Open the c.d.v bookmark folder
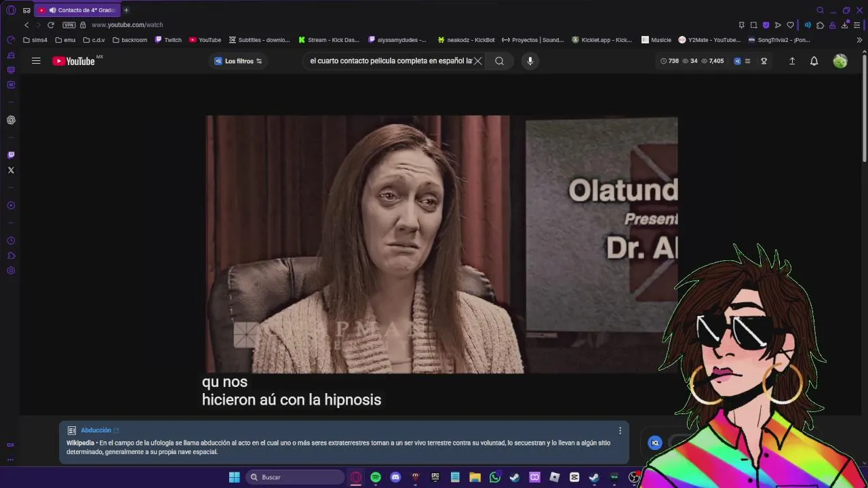 pos(94,40)
